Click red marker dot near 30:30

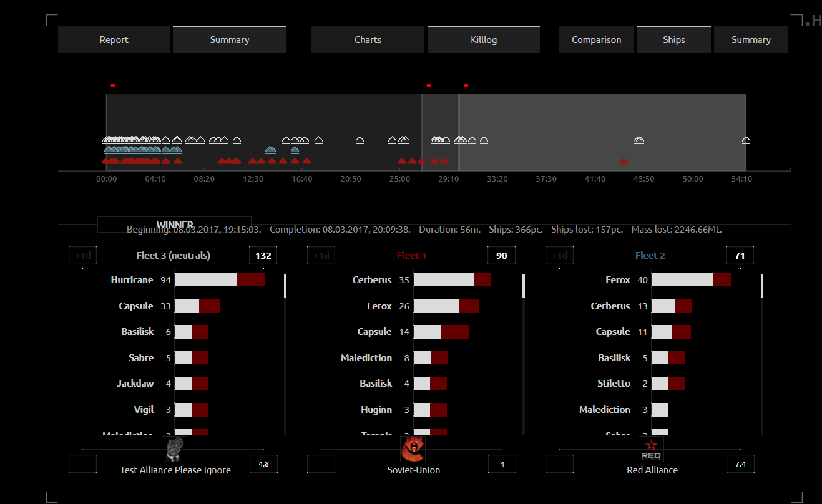pyautogui.click(x=466, y=85)
